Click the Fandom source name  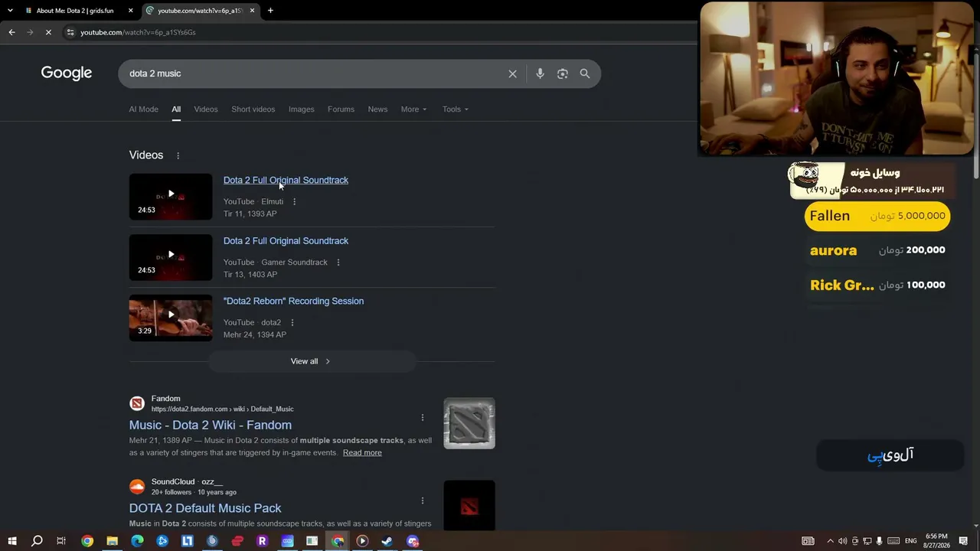[166, 399]
